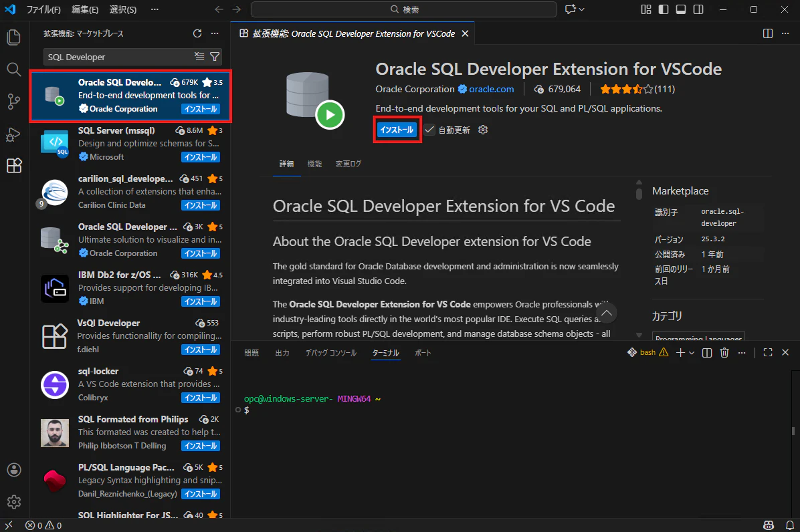Split the editor to the right
The height and width of the screenshot is (532, 800).
pyautogui.click(x=767, y=33)
